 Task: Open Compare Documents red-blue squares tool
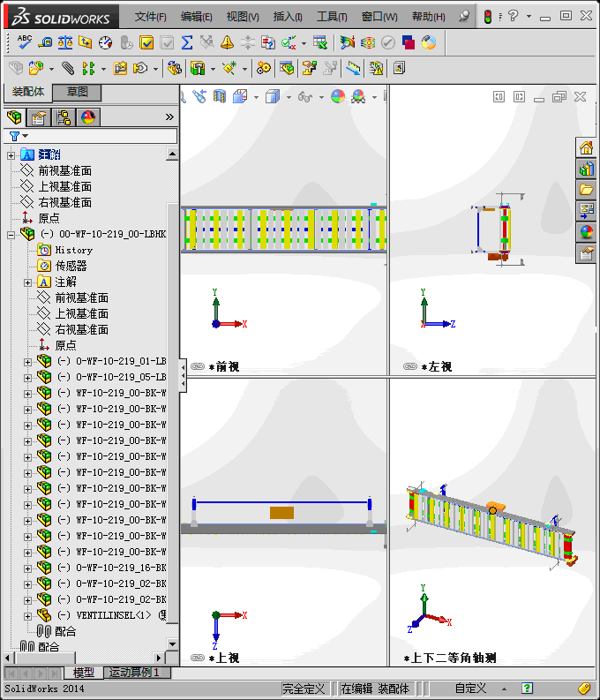coord(409,42)
